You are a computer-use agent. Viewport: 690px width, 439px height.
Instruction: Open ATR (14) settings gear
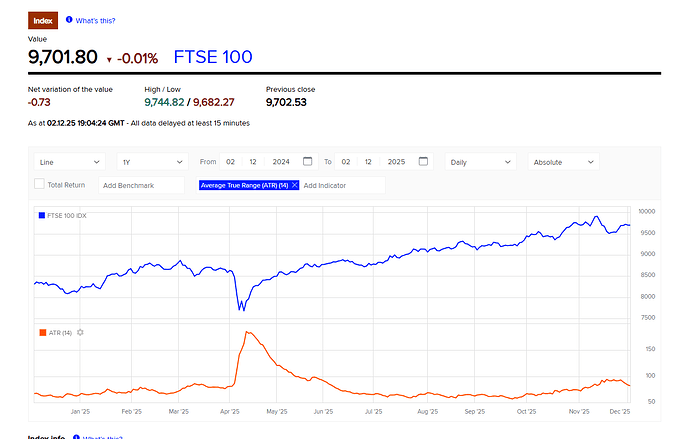click(x=80, y=333)
